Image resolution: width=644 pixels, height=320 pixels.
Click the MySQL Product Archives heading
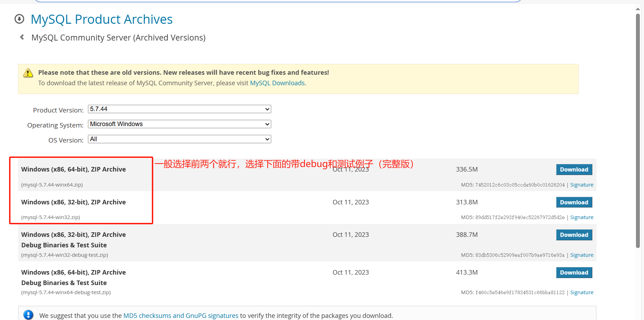102,19
